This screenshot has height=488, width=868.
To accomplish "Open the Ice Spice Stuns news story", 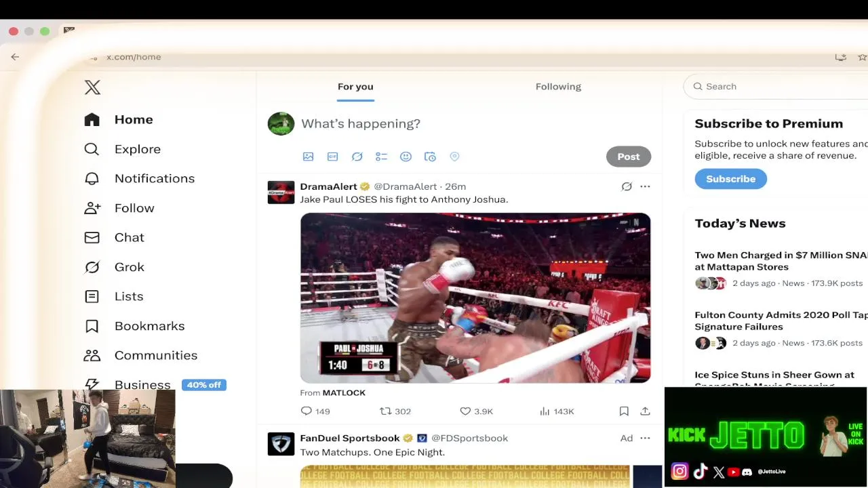I will pos(774,380).
